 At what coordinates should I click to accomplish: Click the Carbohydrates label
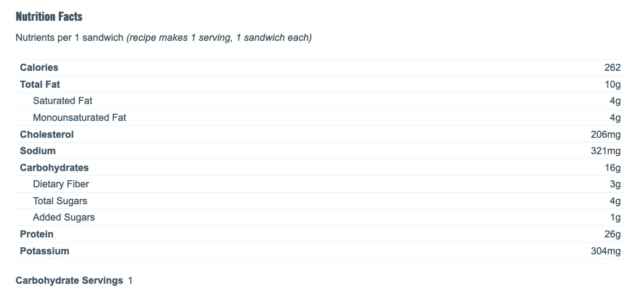coord(54,168)
